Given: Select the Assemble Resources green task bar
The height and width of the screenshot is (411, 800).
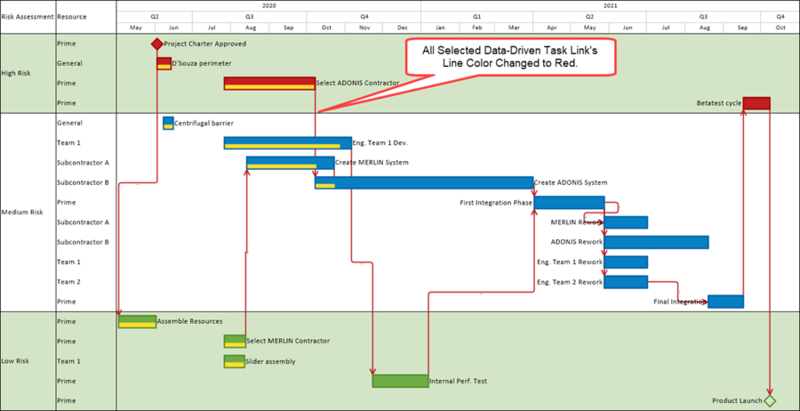Looking at the screenshot, I should (137, 322).
